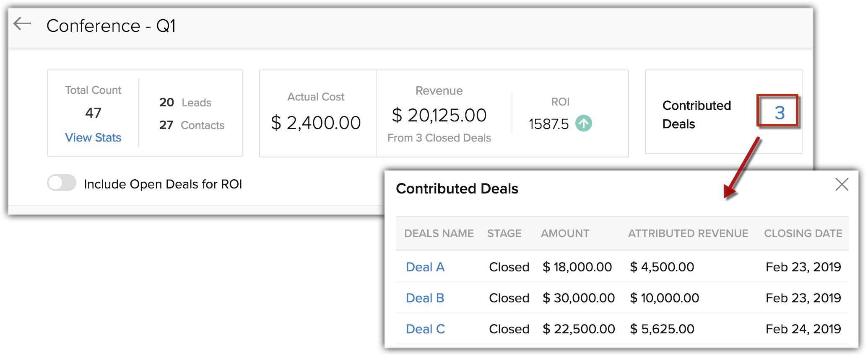Click the Stage column header
The height and width of the screenshot is (361, 868).
pos(504,233)
